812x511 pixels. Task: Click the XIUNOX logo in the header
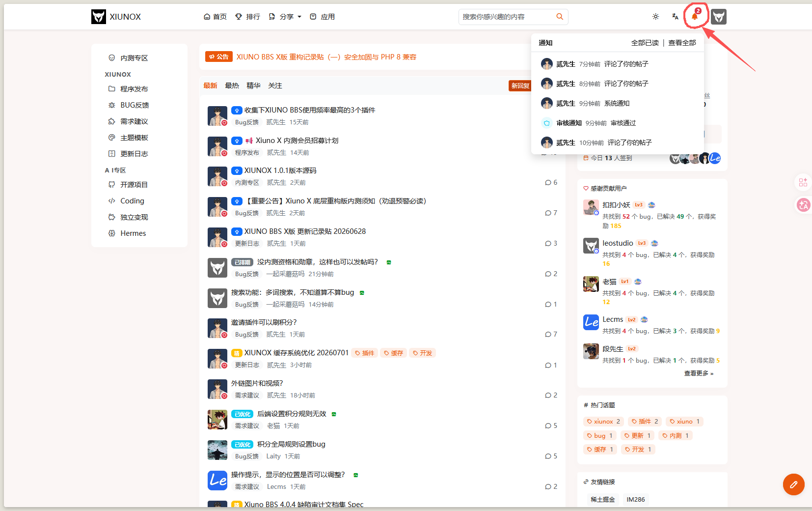116,17
